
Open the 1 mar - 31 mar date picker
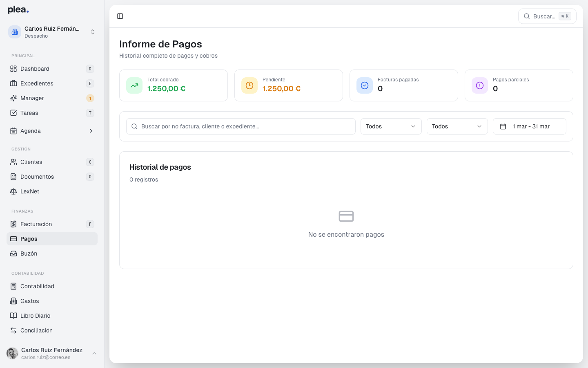[x=530, y=126]
